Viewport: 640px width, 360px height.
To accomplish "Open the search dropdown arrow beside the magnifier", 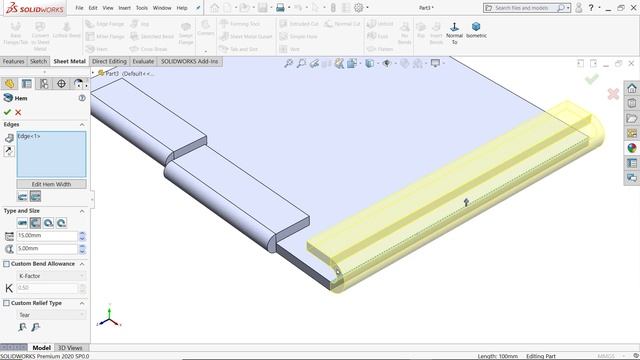I will coord(568,8).
